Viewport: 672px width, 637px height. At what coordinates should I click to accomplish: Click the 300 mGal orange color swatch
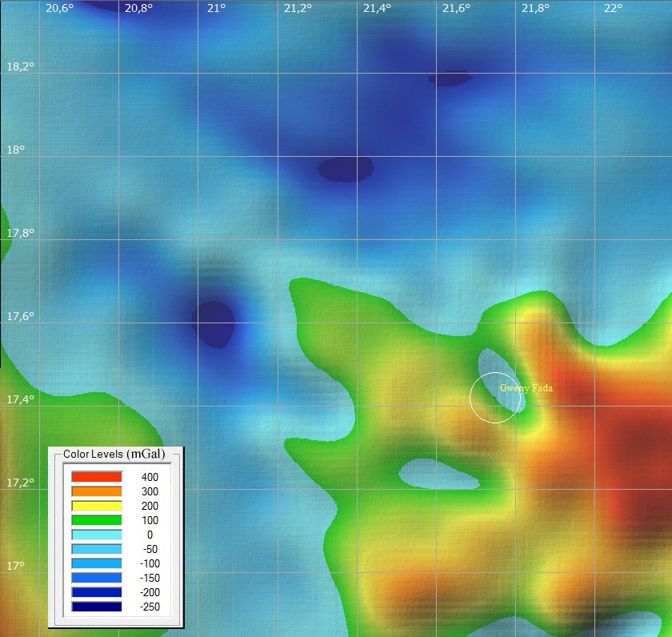point(97,491)
